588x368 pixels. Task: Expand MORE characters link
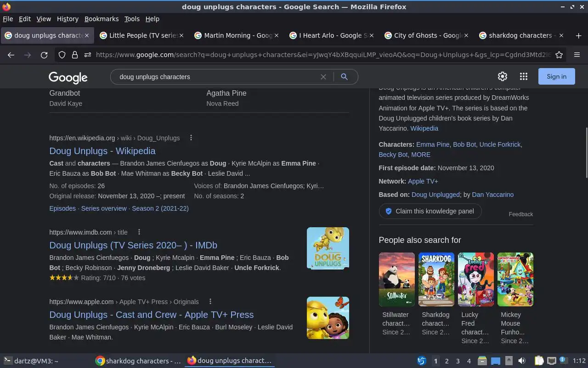tap(421, 155)
